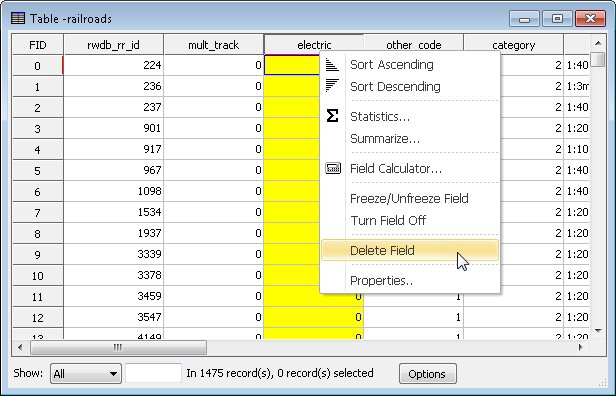Click the rwdb_rr_id column header
Screen dimensions: 616x396
tap(114, 45)
